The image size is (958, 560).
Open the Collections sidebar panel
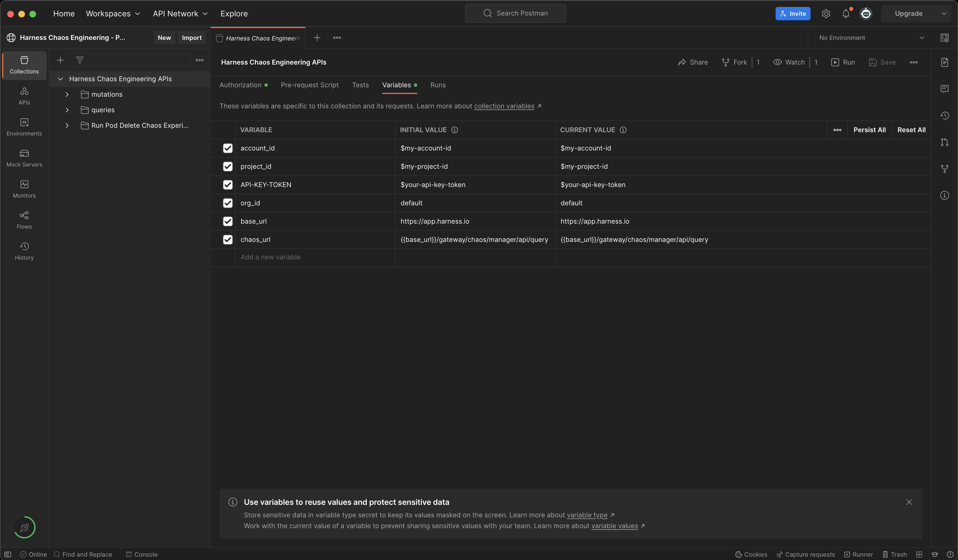tap(24, 65)
